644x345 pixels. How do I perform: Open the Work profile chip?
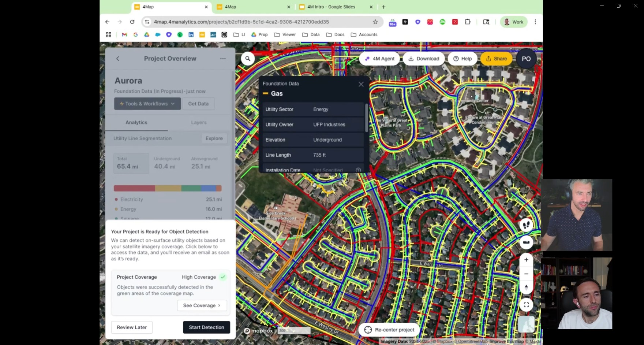coord(514,22)
